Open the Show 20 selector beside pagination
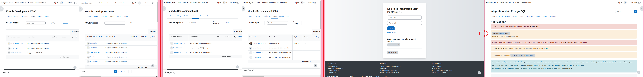The image size is (644, 77). [x=88, y=71]
